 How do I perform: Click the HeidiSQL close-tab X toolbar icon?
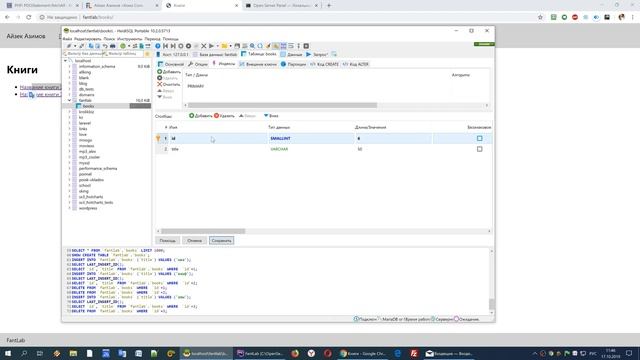pyautogui.click(x=203, y=46)
